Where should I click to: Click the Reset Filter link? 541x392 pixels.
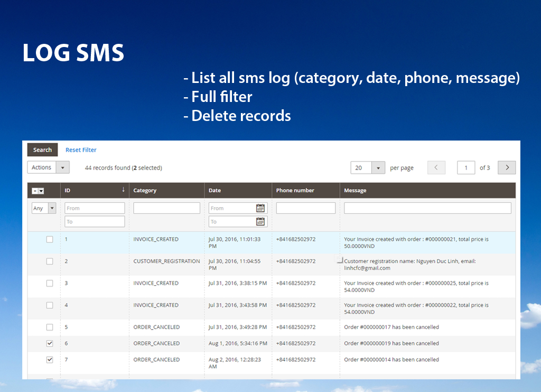(80, 150)
